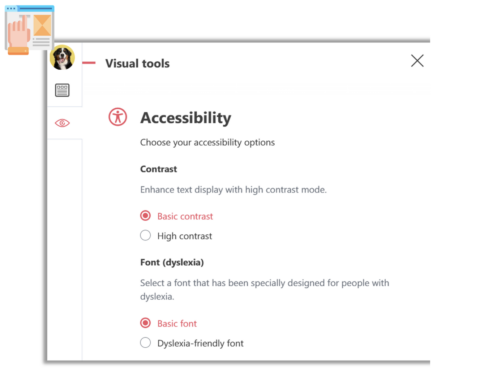Click the orange hourglass image in top-left illustration

[x=42, y=25]
